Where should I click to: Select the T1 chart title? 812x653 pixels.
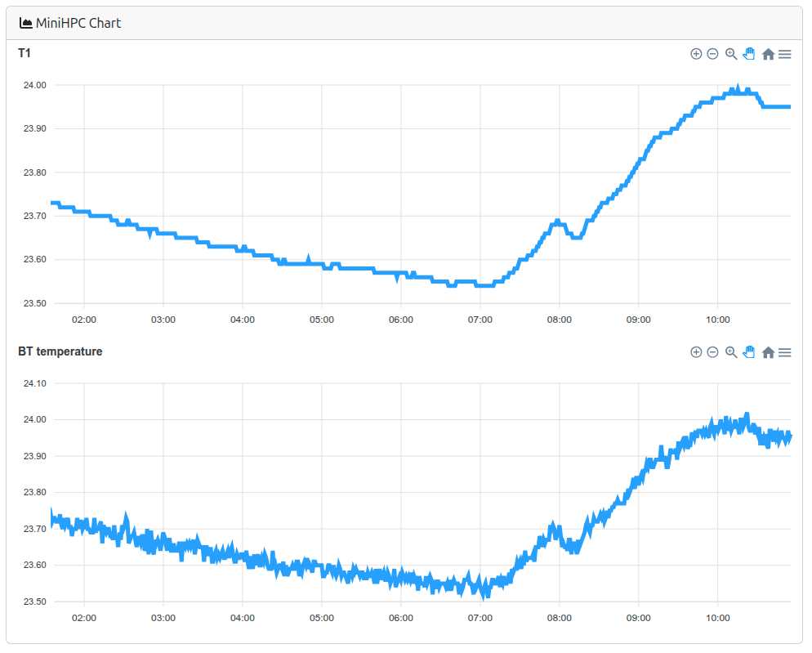(25, 53)
